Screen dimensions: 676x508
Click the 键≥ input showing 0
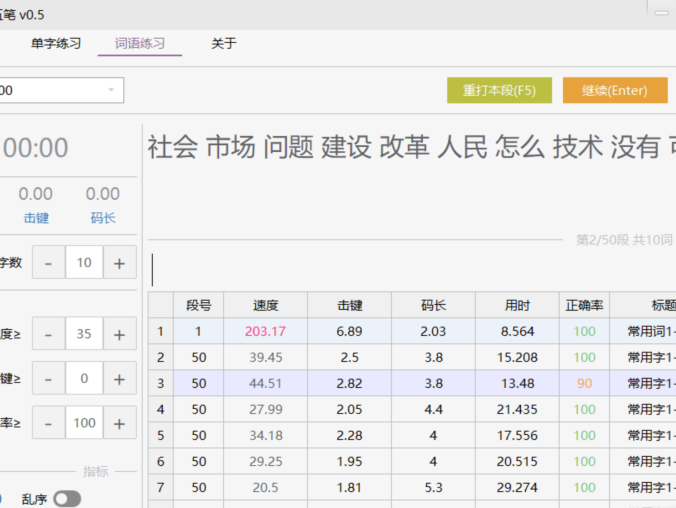(84, 378)
